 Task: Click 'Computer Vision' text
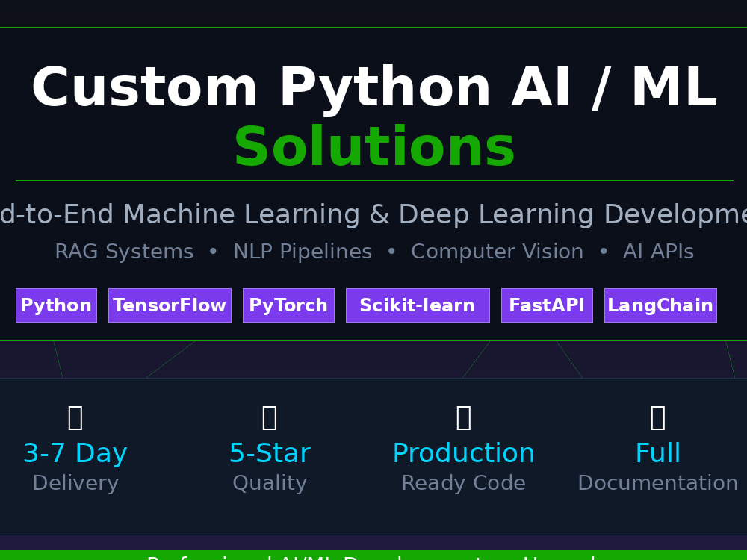(498, 252)
